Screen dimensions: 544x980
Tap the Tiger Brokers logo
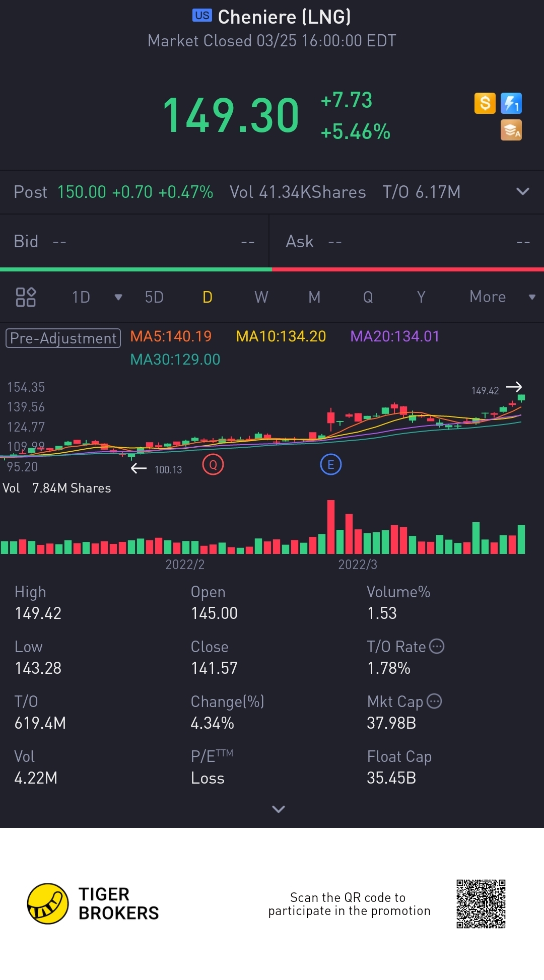(x=93, y=903)
